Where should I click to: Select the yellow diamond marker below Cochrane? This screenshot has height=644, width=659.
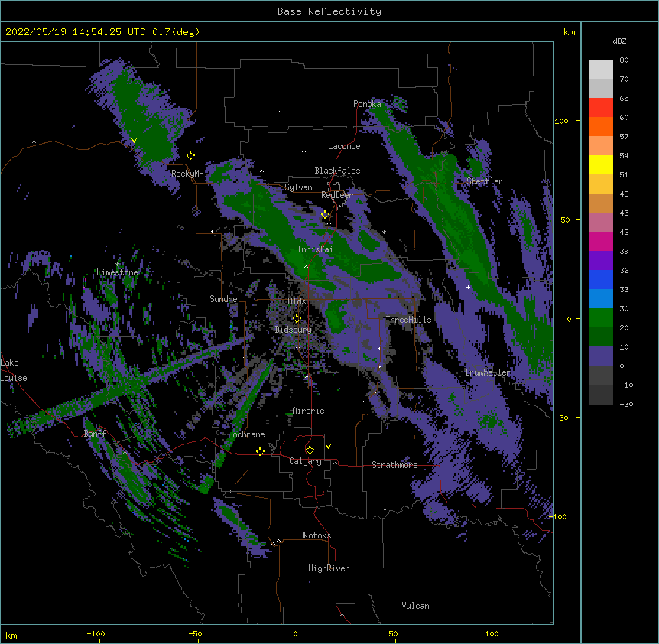pos(260,451)
